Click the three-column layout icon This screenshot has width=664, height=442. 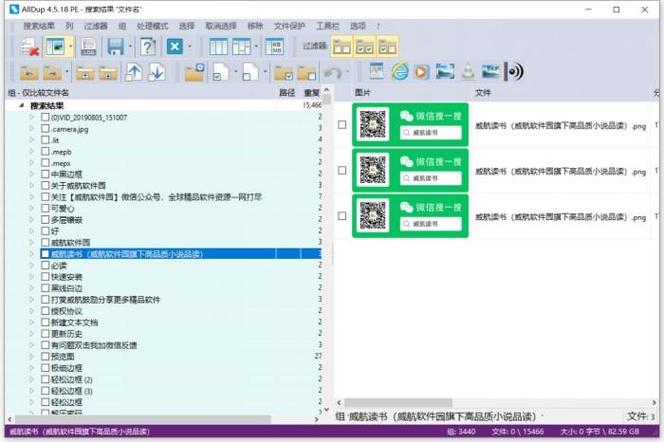click(218, 47)
